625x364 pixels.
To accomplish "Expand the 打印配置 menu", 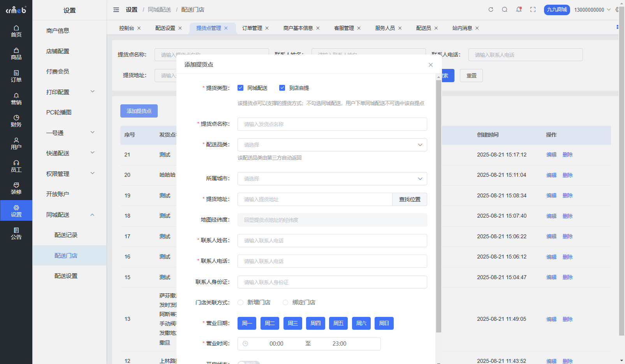I will [x=70, y=92].
